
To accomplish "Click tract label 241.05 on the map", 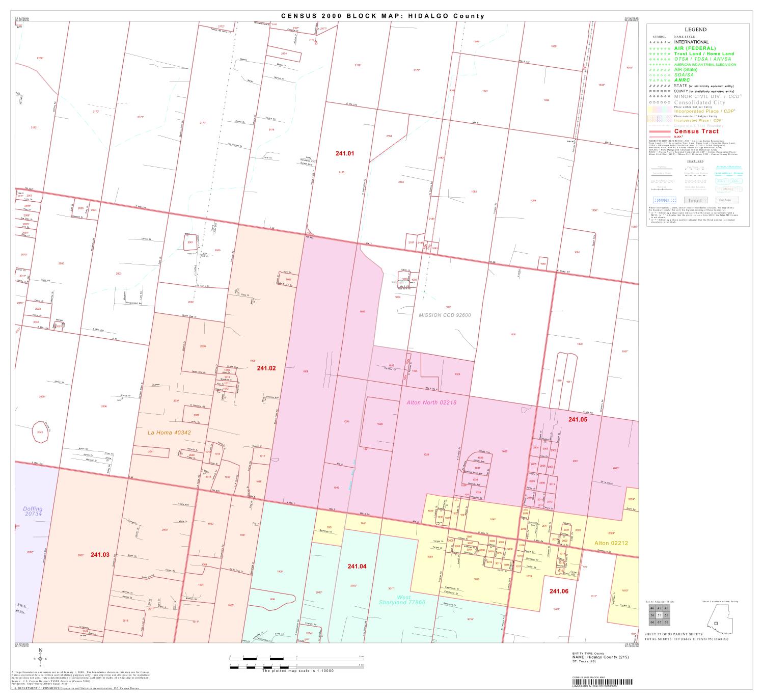I will coord(578,419).
